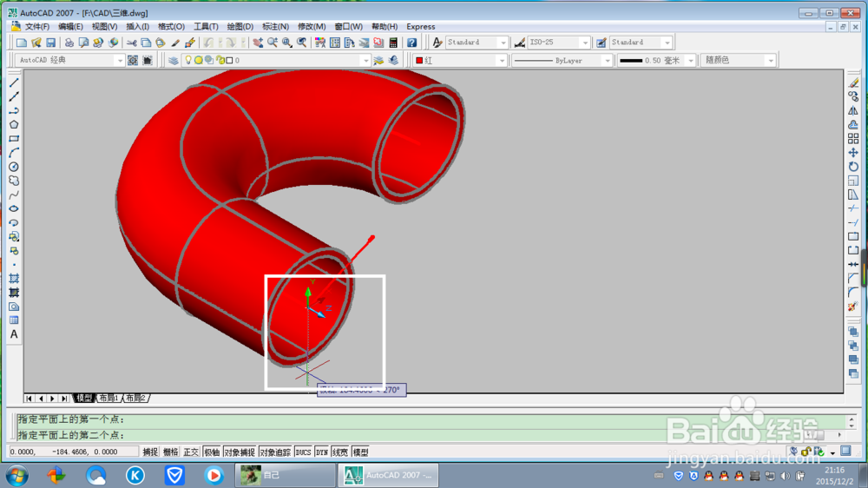Select the Rectangle drawing tool

click(14, 139)
